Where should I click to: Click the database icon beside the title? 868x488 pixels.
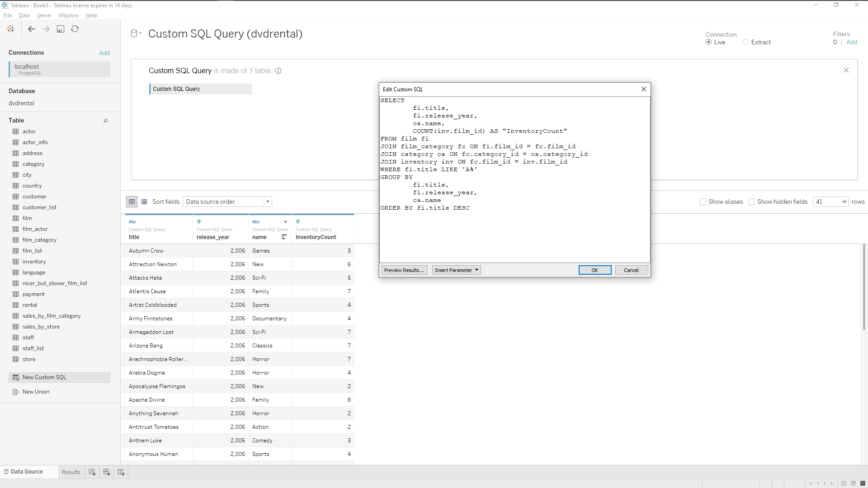point(134,33)
